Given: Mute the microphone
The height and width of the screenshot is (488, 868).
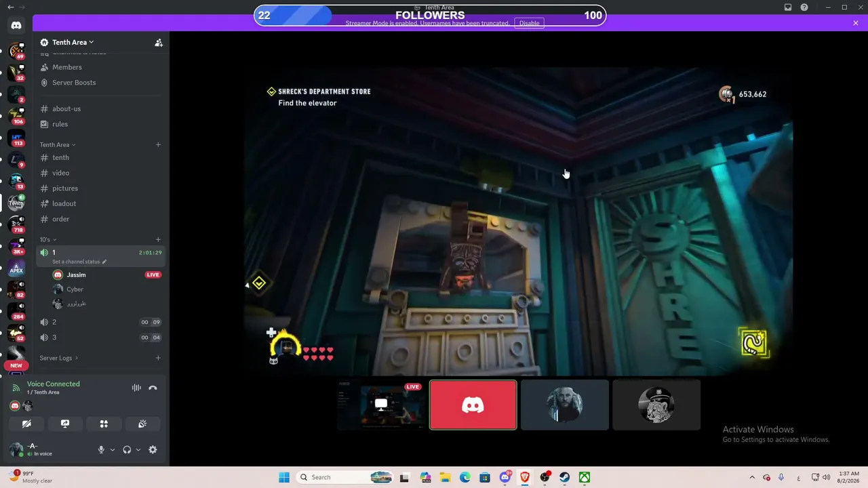Looking at the screenshot, I should (101, 449).
